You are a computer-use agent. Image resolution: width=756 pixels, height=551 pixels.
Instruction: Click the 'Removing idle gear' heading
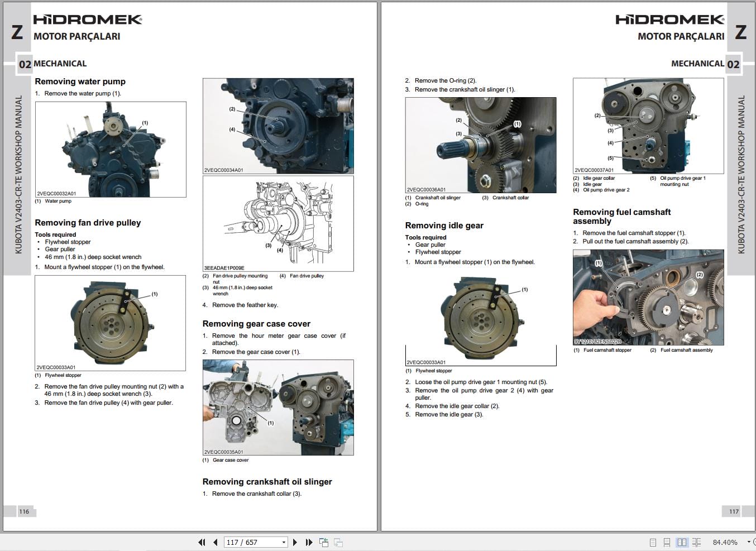point(444,226)
